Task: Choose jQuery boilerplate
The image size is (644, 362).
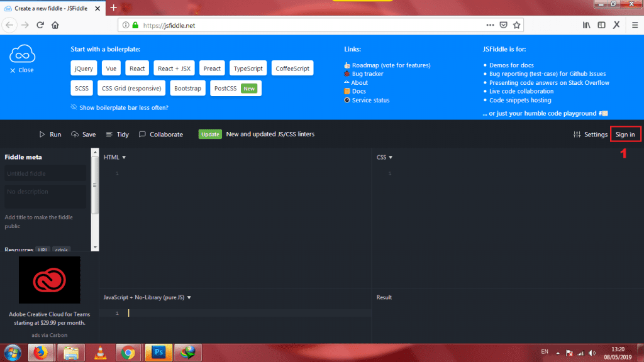Action: [x=84, y=68]
